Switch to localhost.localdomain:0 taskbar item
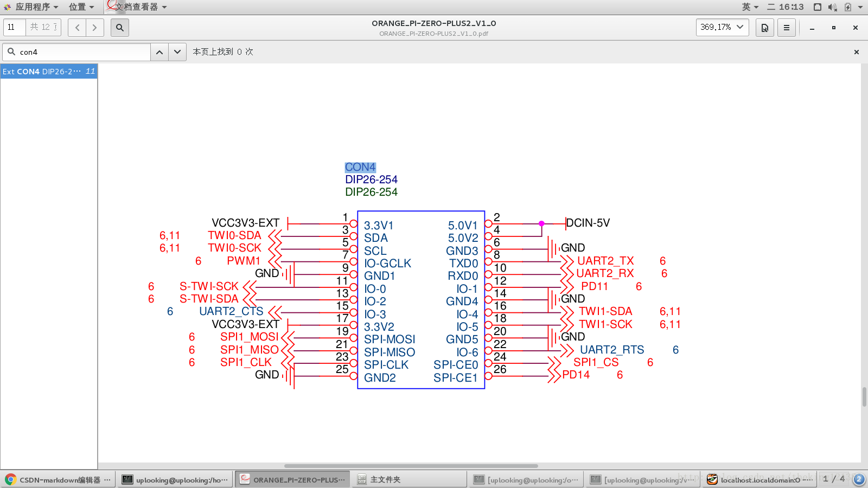This screenshot has width=868, height=488. point(760,479)
